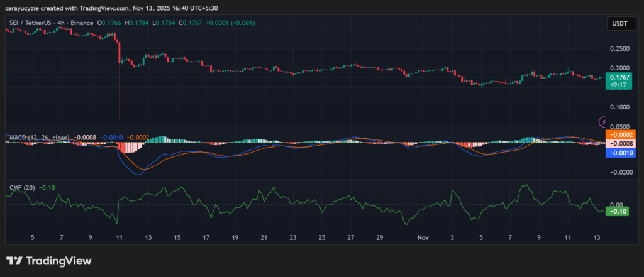Click the Nov marker on time axis
Screen dimensions: 644x277
point(423,238)
